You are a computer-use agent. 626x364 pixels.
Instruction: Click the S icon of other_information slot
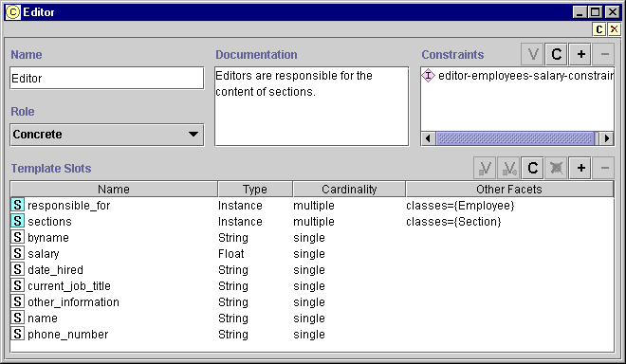coord(18,301)
